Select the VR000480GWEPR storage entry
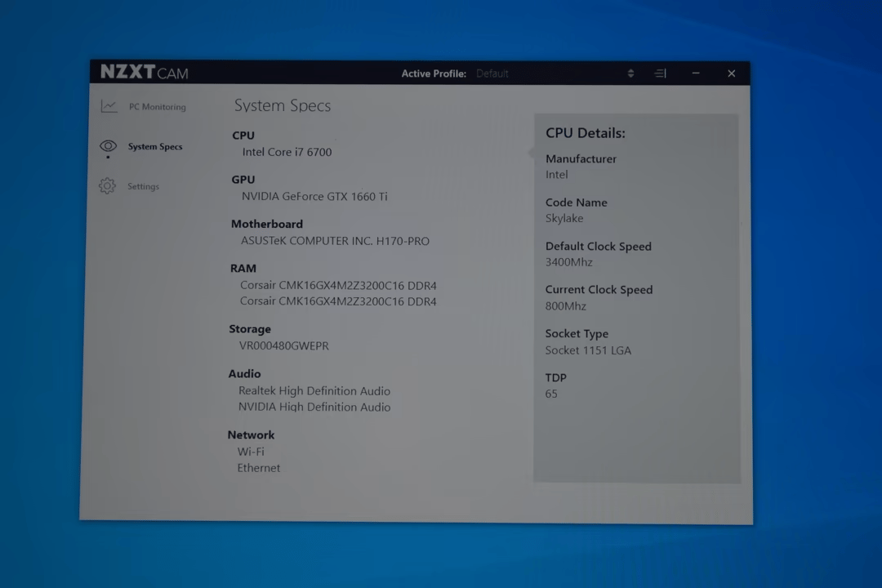 284,345
